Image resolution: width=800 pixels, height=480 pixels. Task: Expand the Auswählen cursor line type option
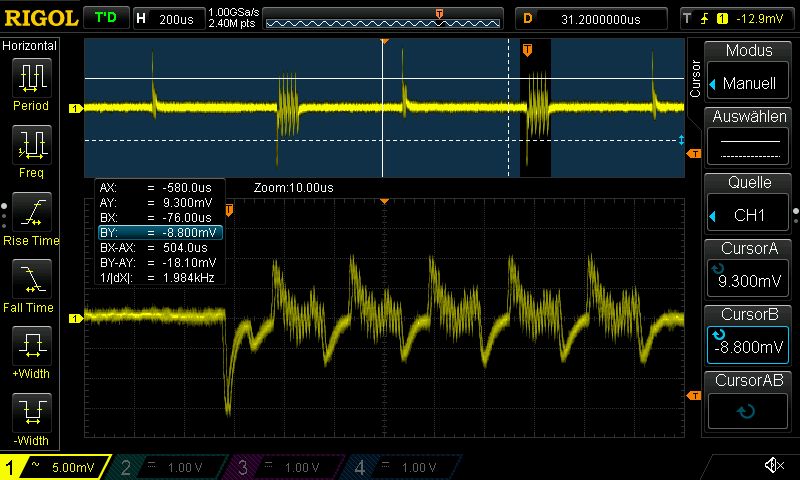(748, 138)
